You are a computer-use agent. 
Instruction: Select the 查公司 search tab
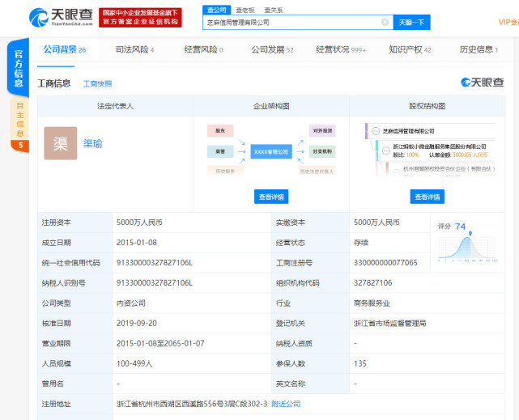[x=216, y=10]
